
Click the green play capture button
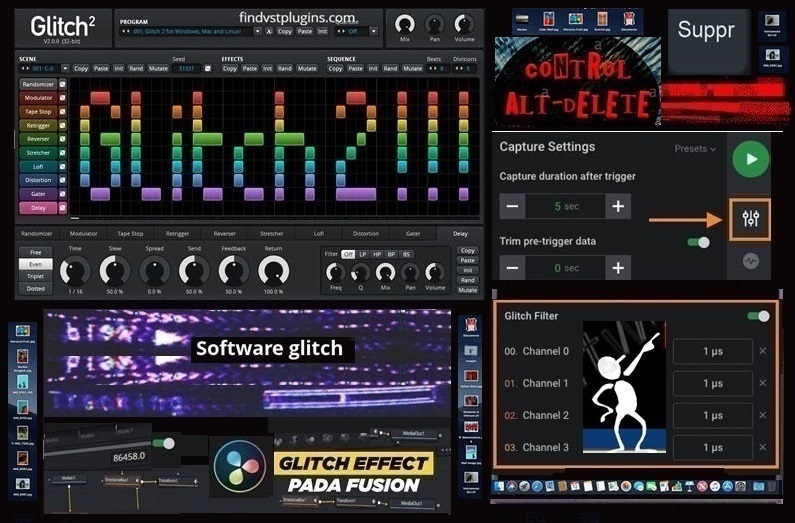pos(751,159)
